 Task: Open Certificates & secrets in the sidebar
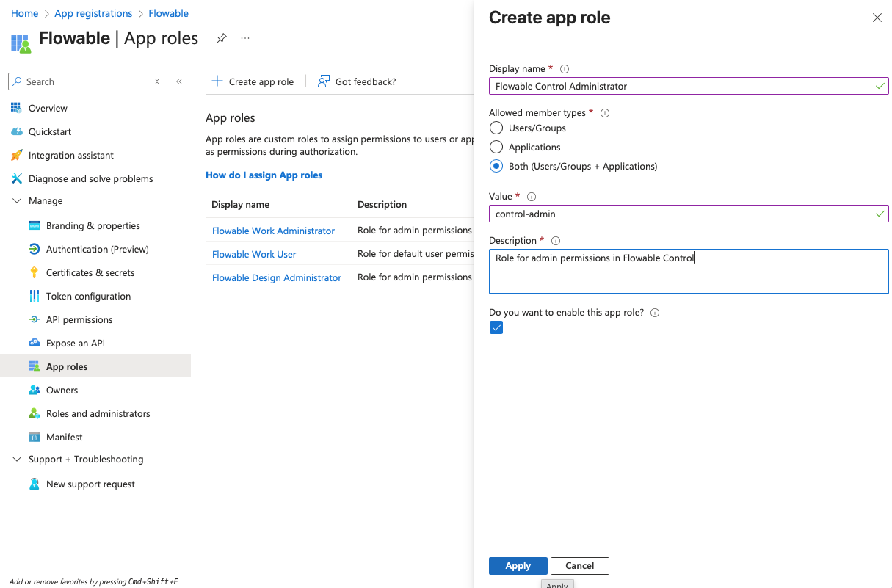point(90,273)
